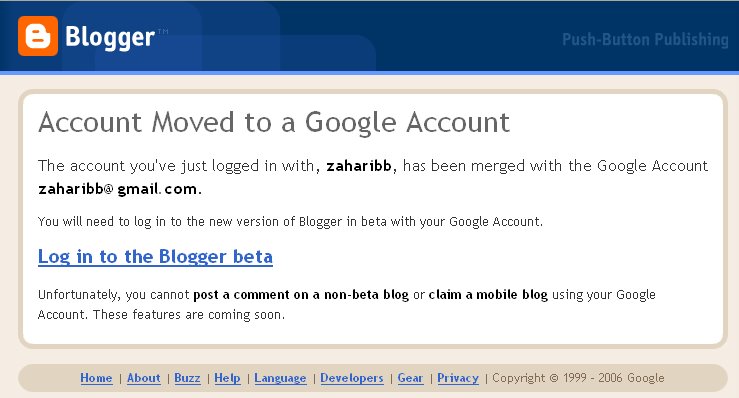The image size is (739, 398).
Task: Click the These features are coming soon text
Action: 189,315
